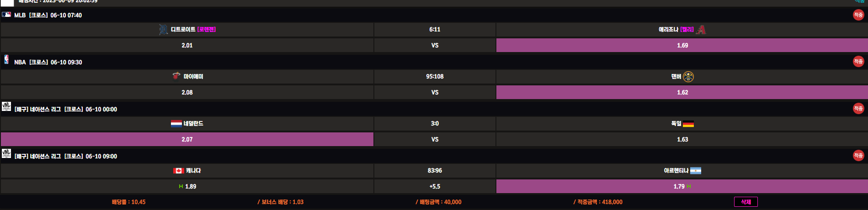Click the Canada flag icon

[179, 171]
